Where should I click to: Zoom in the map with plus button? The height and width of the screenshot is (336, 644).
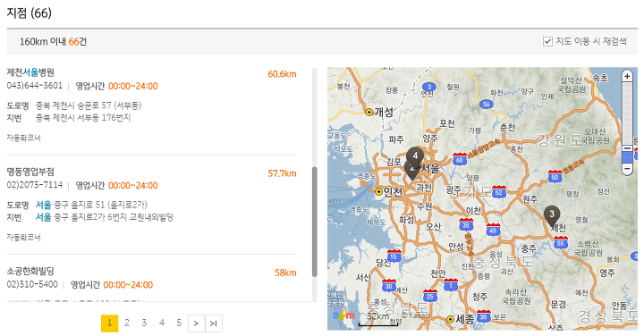[627, 76]
